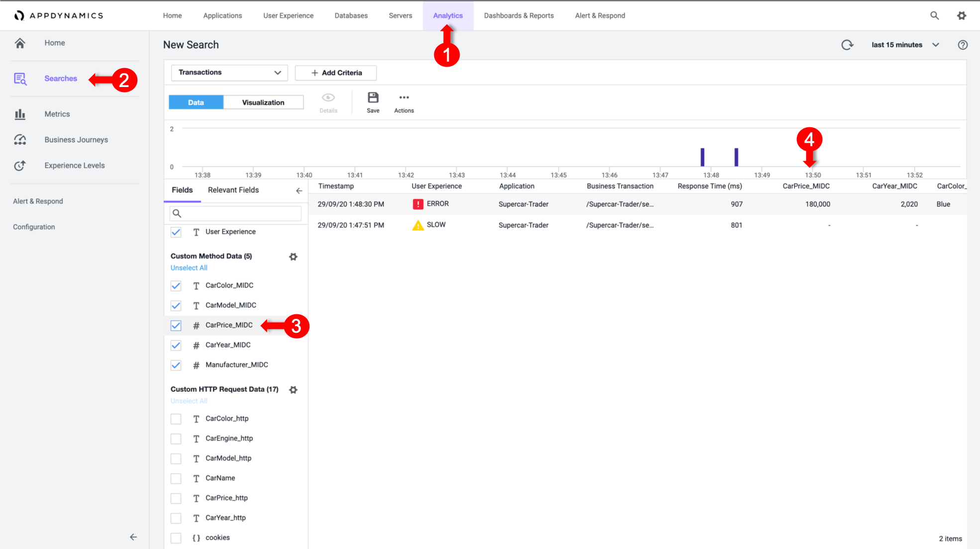Screen dimensions: 980x549
Task: Open Configuration in the sidebar
Action: coord(34,227)
